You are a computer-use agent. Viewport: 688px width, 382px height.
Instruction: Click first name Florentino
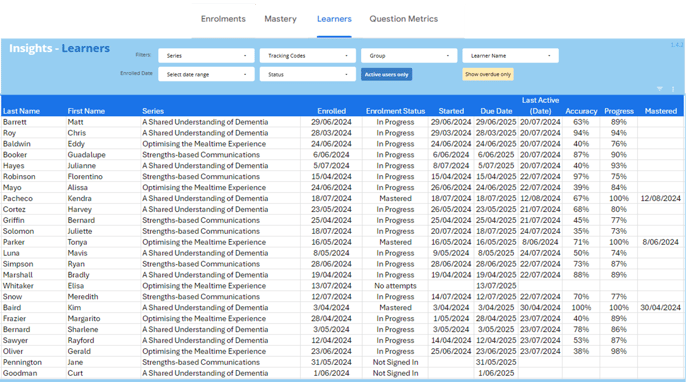tap(85, 176)
